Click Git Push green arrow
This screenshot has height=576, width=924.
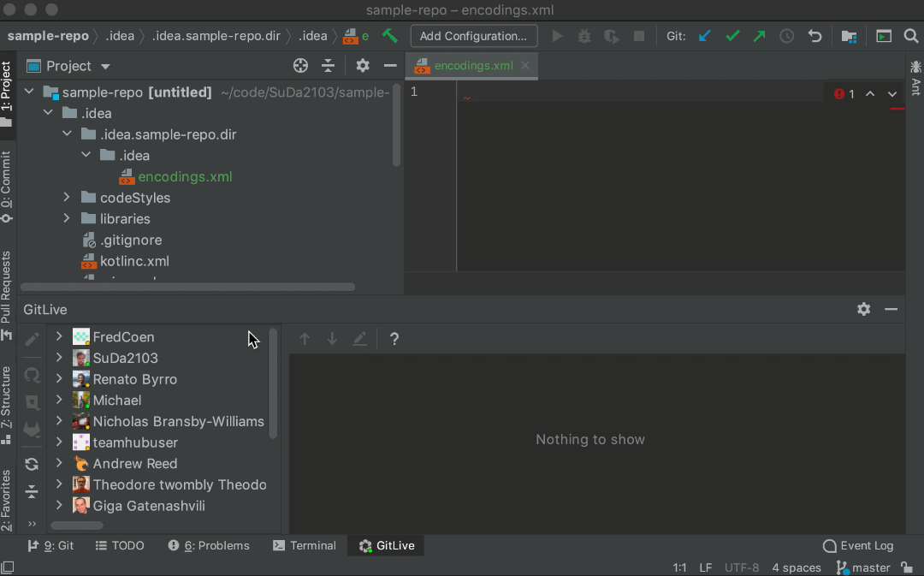(x=759, y=36)
